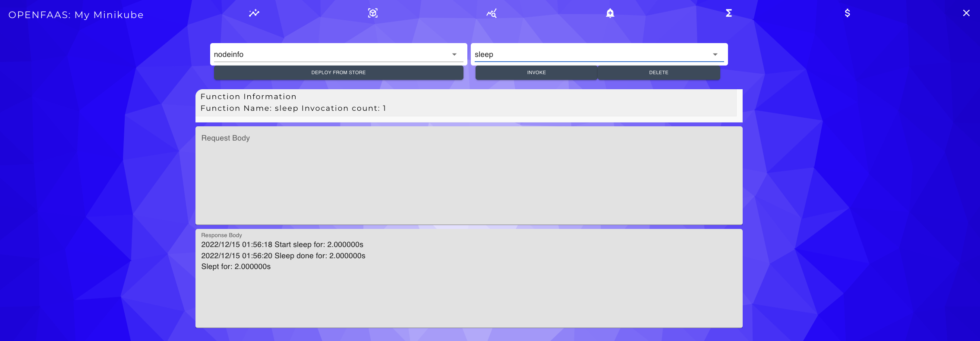Click the Function Name: sleep Invocation count text
980x341 pixels.
pyautogui.click(x=293, y=108)
